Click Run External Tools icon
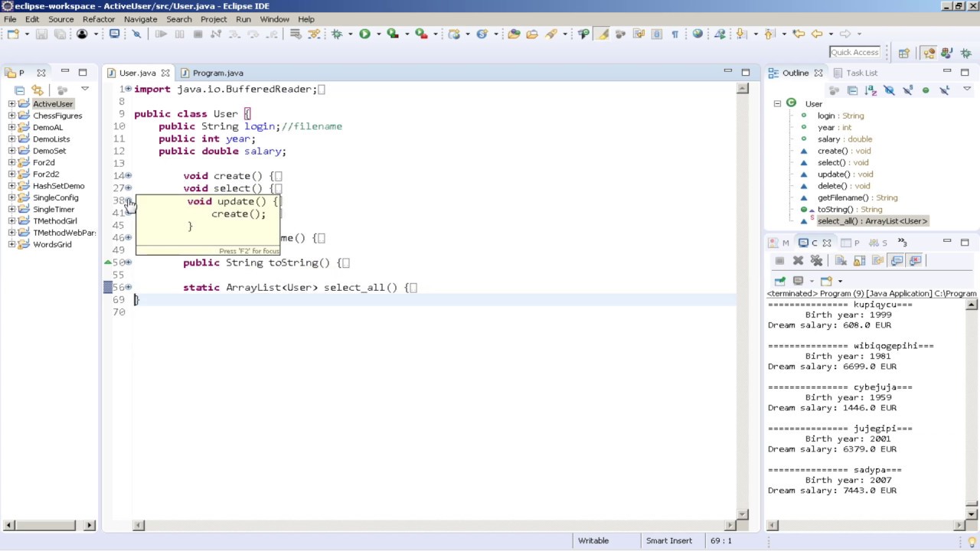The height and width of the screenshot is (551, 980). pyautogui.click(x=421, y=34)
